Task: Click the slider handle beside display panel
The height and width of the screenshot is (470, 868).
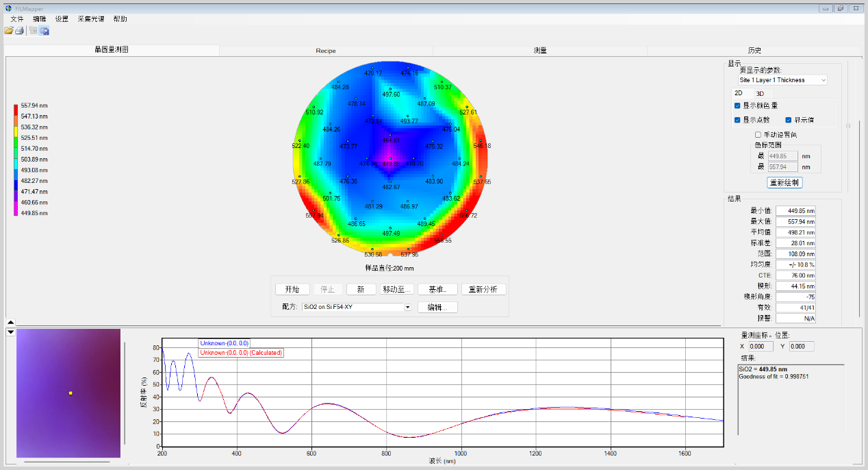Action: [x=849, y=125]
